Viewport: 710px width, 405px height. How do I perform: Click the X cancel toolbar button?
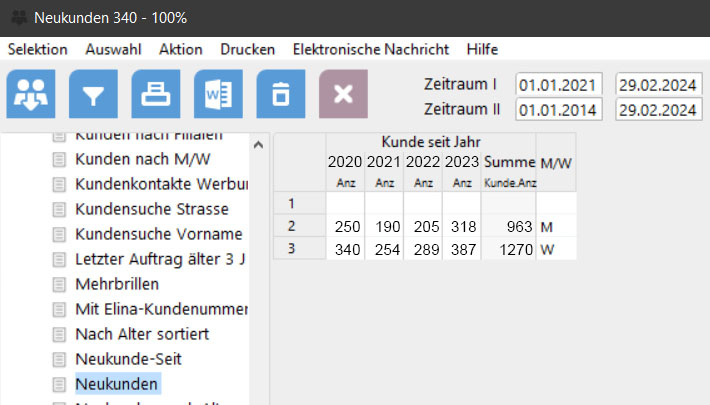tap(343, 95)
